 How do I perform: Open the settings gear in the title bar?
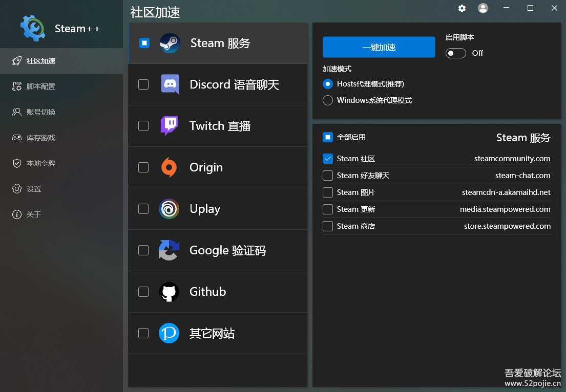(x=462, y=8)
